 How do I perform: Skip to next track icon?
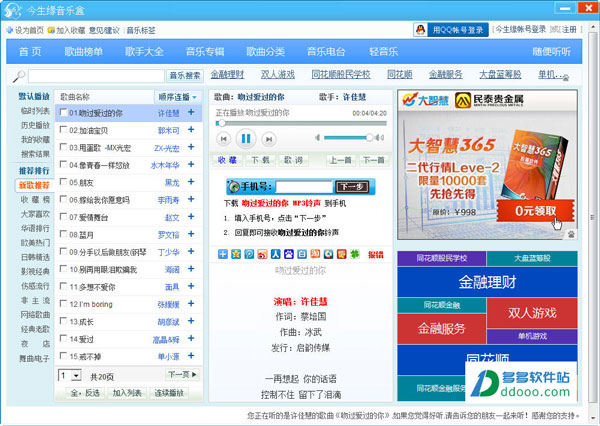point(269,139)
